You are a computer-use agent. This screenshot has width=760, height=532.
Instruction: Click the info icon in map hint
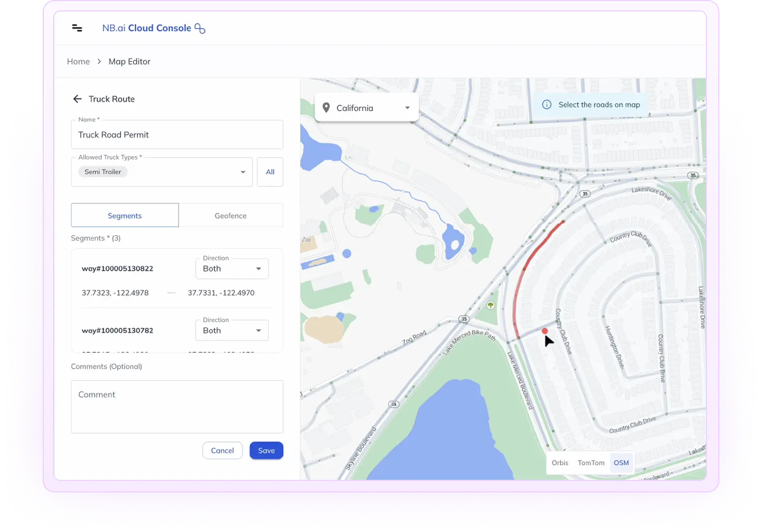coord(547,105)
